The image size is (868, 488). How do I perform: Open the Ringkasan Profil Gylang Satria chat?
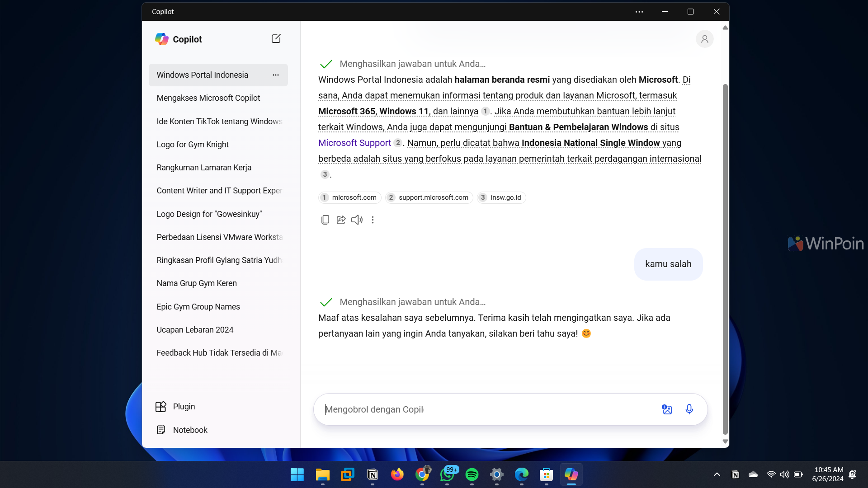218,260
